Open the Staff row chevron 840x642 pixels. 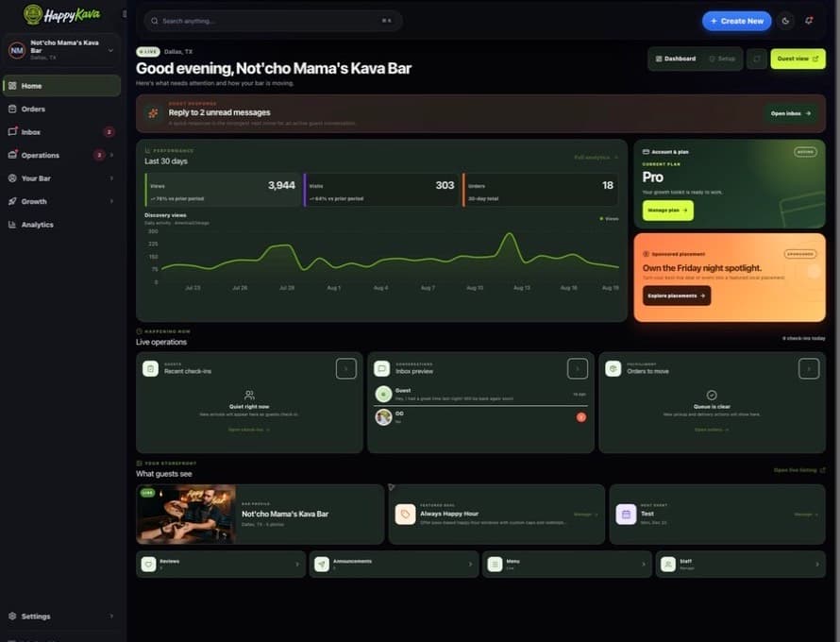pyautogui.click(x=817, y=565)
